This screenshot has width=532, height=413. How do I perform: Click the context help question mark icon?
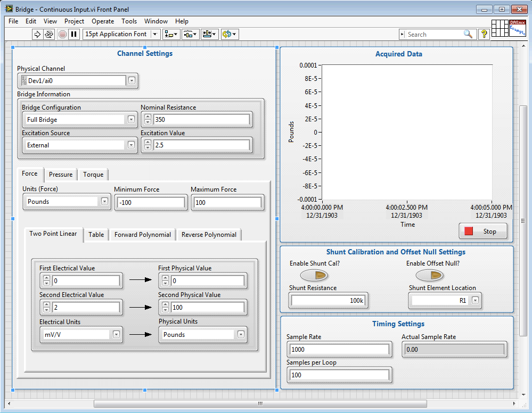coord(484,34)
